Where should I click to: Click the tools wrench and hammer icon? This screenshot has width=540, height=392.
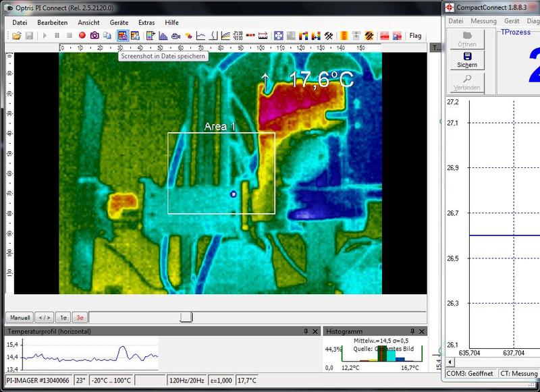tap(329, 36)
